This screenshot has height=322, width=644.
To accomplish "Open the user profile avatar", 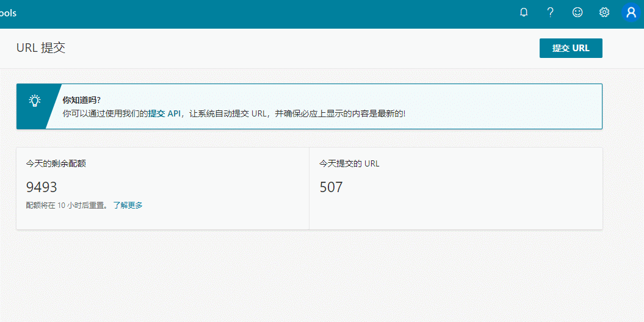I will (631, 12).
